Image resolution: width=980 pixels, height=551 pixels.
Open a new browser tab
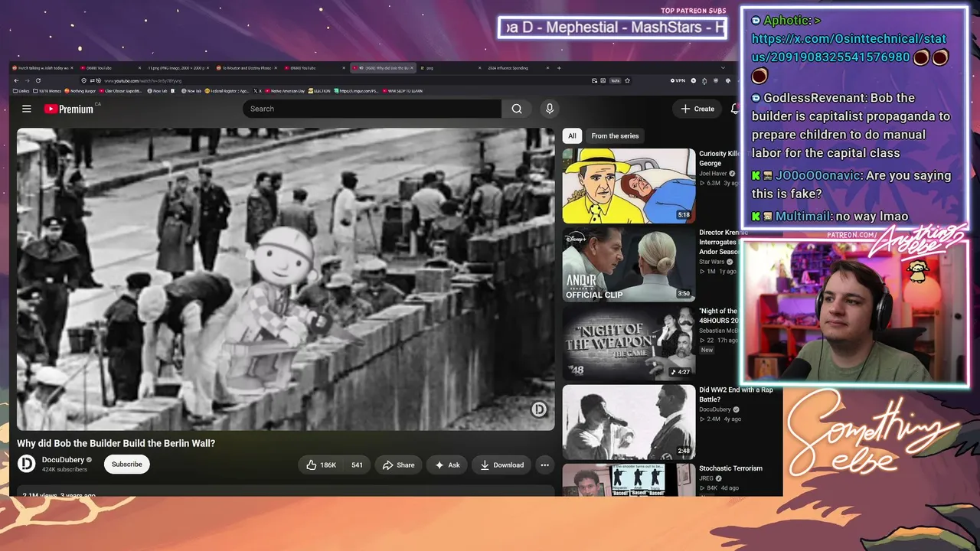pos(559,68)
